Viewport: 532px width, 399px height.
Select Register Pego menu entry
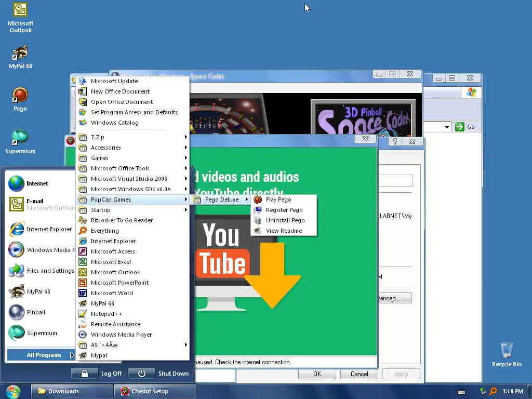(x=284, y=210)
